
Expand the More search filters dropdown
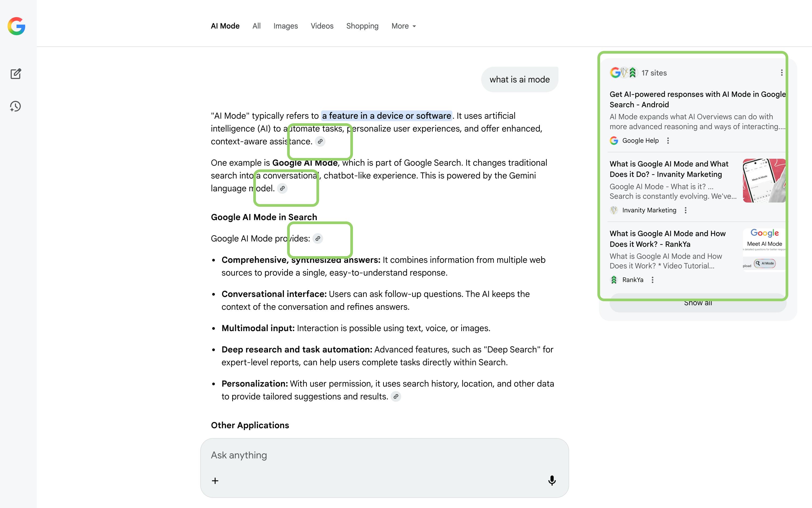click(x=404, y=26)
